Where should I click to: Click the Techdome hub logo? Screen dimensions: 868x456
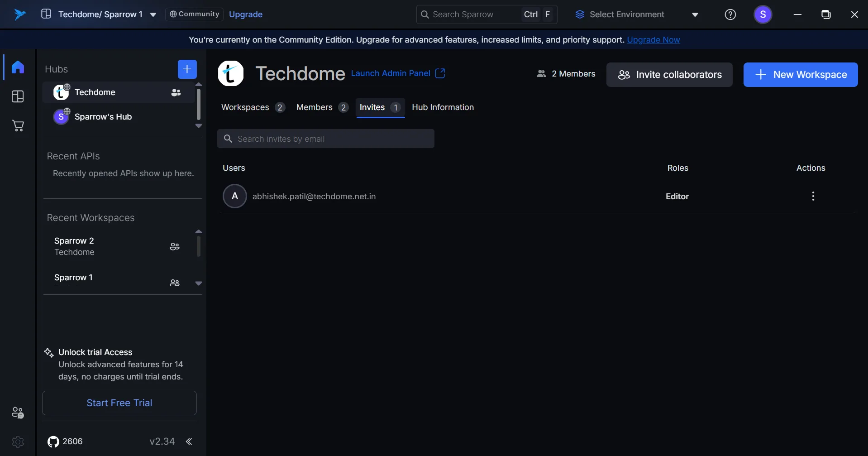(231, 73)
